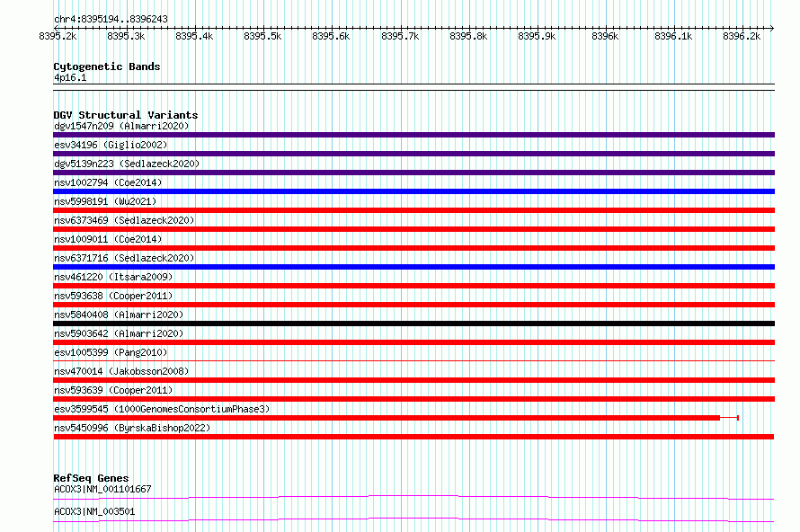Click the red bar under nsv5903642
The width and height of the screenshot is (800, 532).
click(413, 342)
